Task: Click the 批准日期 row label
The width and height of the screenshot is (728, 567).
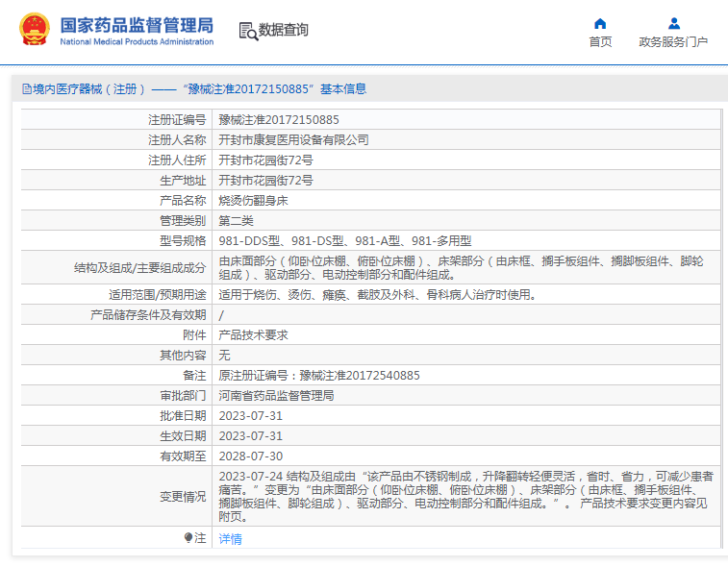Action: (183, 416)
